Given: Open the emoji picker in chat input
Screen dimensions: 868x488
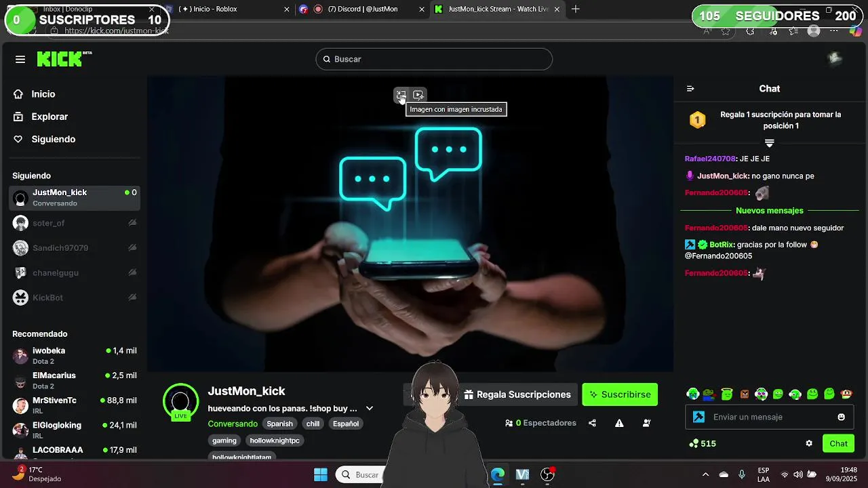Looking at the screenshot, I should click(842, 417).
